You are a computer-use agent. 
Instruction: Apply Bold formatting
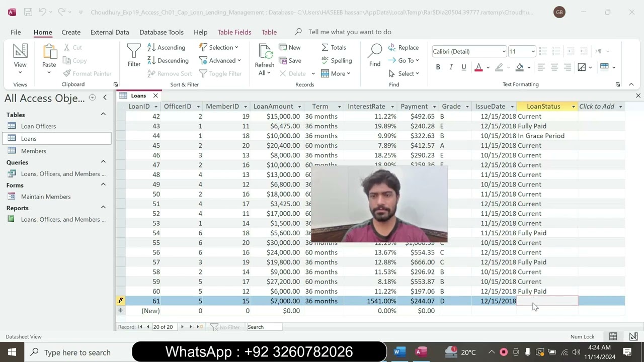[x=438, y=67]
